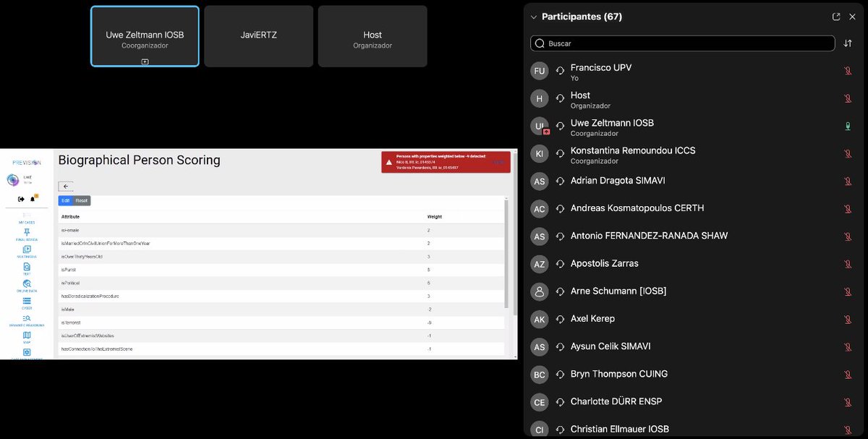Click Uwe Zeltmann's avatar with sharing badge
Viewport: 868px width, 439px height.
(x=539, y=127)
